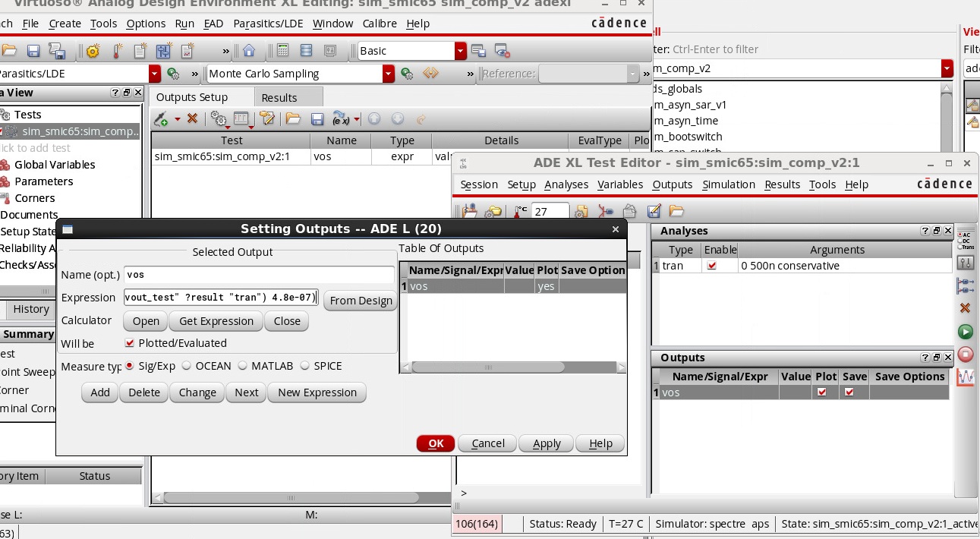
Task: Click the expression (e x) icon
Action: (x=341, y=119)
